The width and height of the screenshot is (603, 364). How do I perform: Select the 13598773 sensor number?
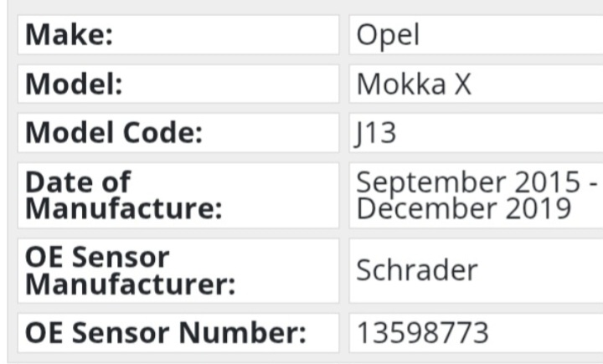pyautogui.click(x=423, y=333)
